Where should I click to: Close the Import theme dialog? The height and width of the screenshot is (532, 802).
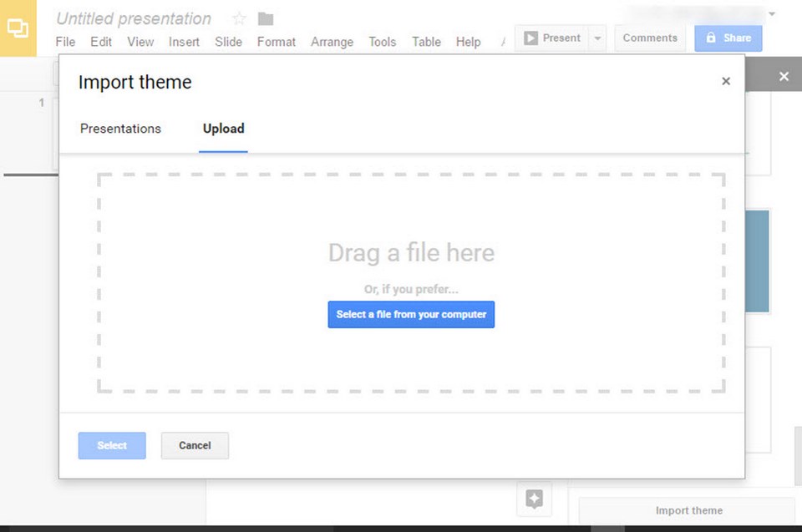pos(725,81)
